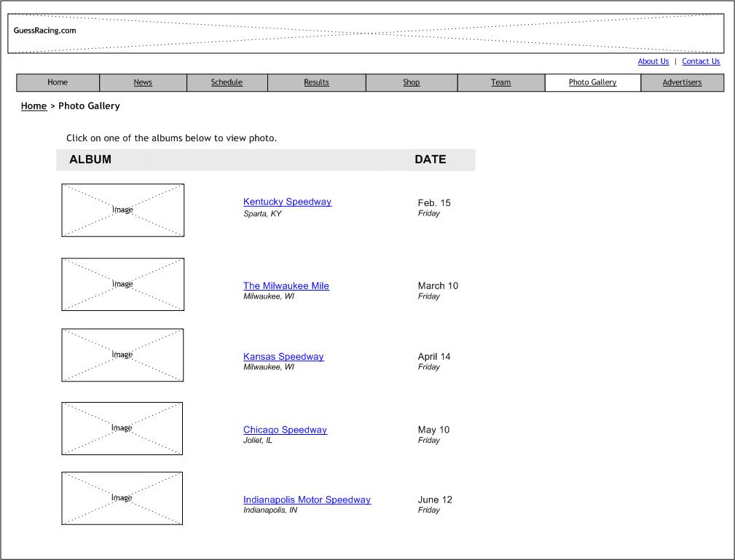Image resolution: width=735 pixels, height=560 pixels.
Task: Click the Home breadcrumb link
Action: [x=34, y=106]
